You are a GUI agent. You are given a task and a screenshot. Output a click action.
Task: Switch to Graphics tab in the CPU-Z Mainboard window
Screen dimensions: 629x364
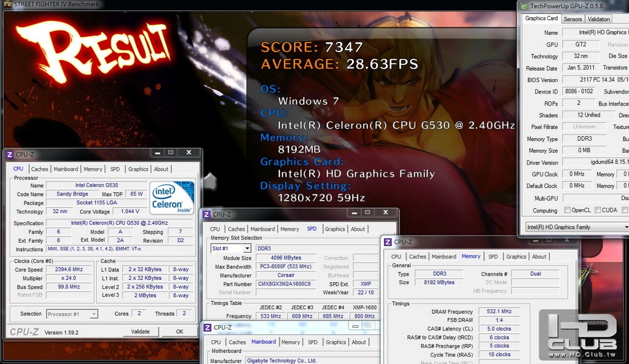pyautogui.click(x=336, y=343)
